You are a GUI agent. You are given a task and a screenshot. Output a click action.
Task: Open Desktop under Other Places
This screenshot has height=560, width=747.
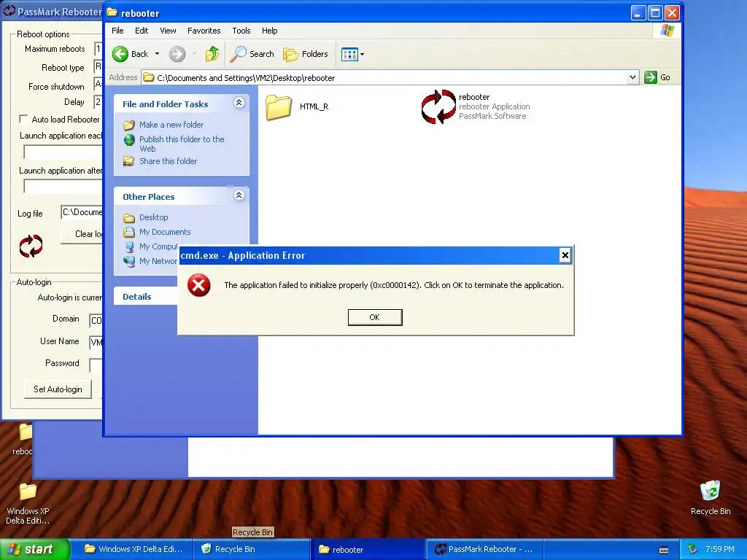point(153,217)
